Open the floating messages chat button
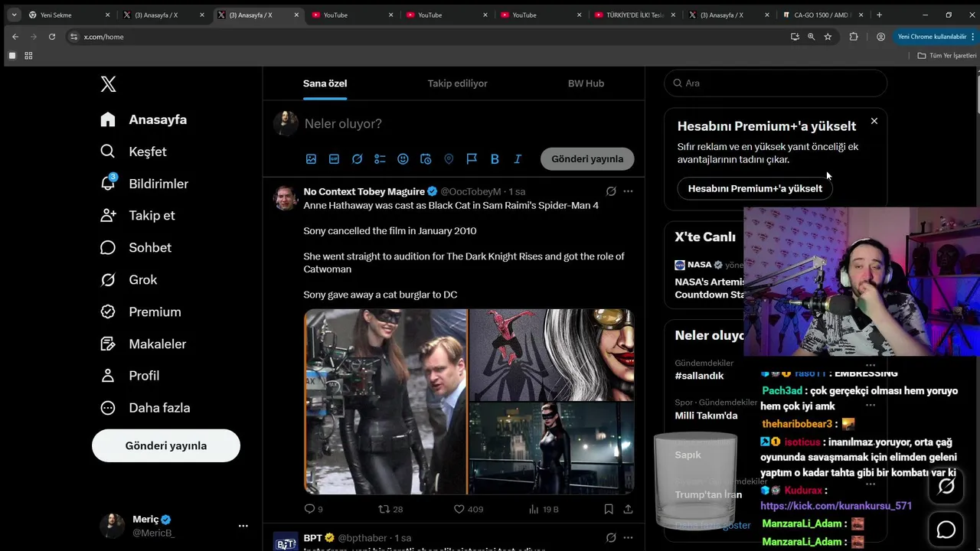The width and height of the screenshot is (980, 551). [x=946, y=530]
